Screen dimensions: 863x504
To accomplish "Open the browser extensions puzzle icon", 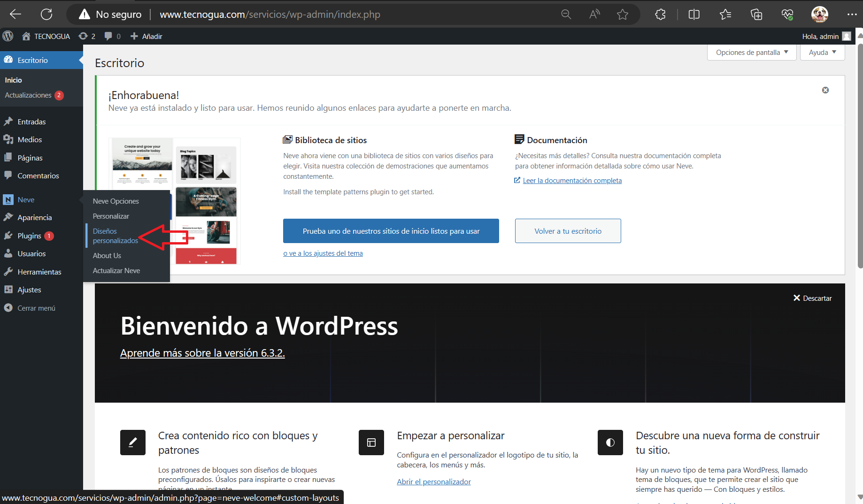I will point(661,14).
